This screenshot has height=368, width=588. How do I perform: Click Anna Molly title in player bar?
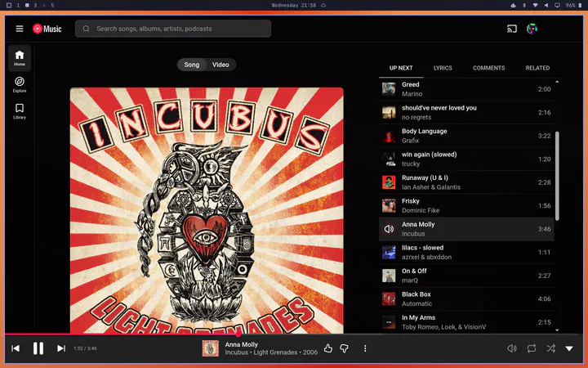pyautogui.click(x=242, y=344)
